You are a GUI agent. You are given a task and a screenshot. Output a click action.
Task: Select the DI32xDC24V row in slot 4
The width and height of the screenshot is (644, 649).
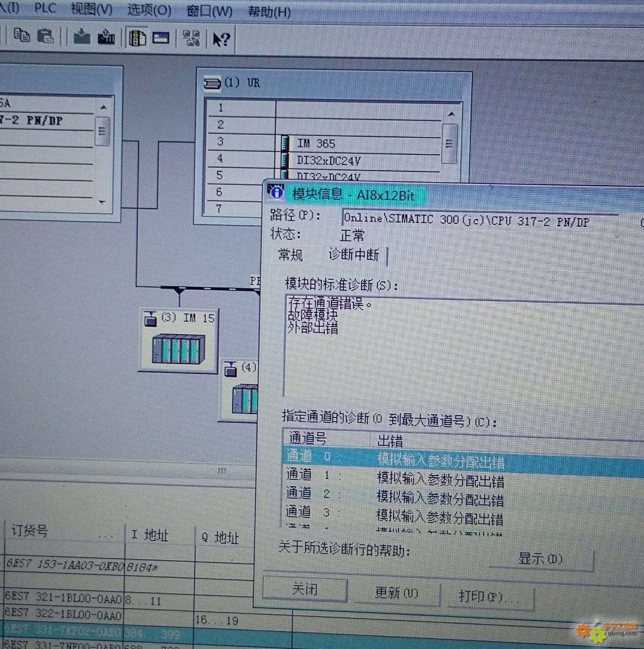tap(325, 160)
